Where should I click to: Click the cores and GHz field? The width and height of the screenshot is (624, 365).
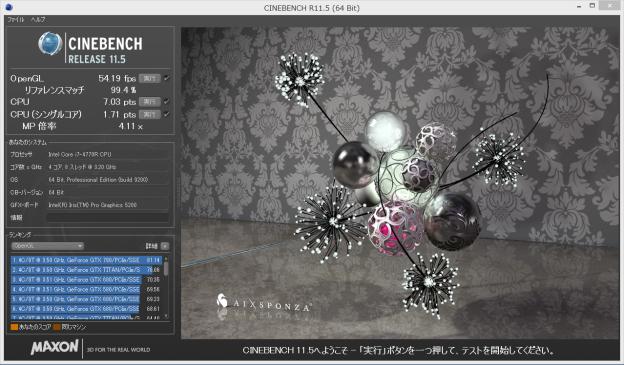tap(107, 167)
